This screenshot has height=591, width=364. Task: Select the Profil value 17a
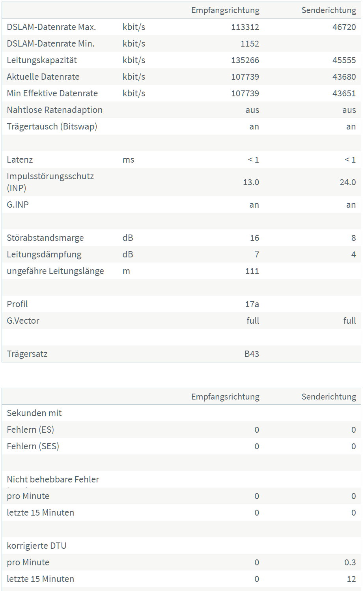click(252, 304)
